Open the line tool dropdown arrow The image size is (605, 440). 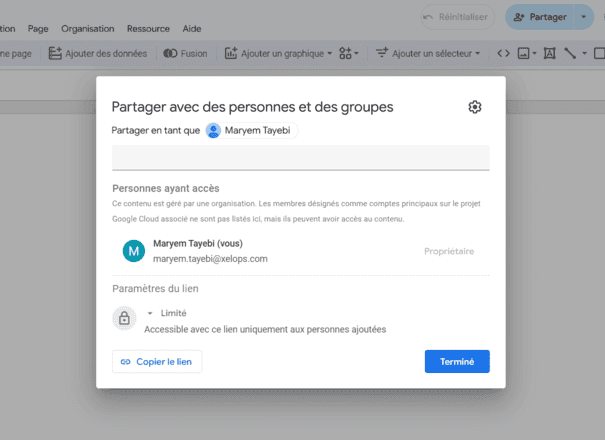[585, 53]
